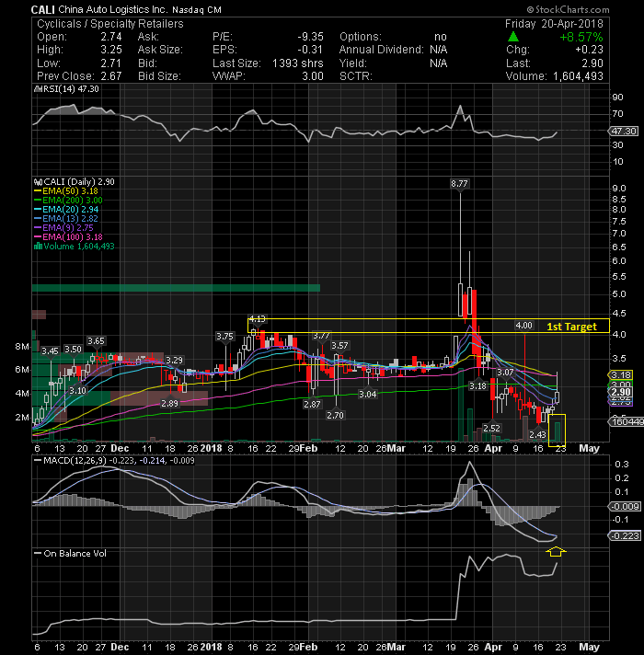Click the pink EMA(100) legend color dash
644x655 pixels.
click(x=38, y=237)
